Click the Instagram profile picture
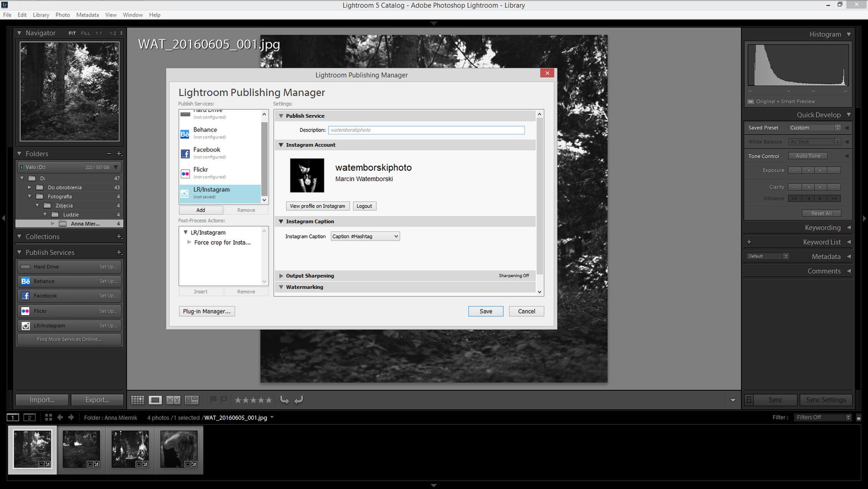868x489 pixels. [307, 175]
